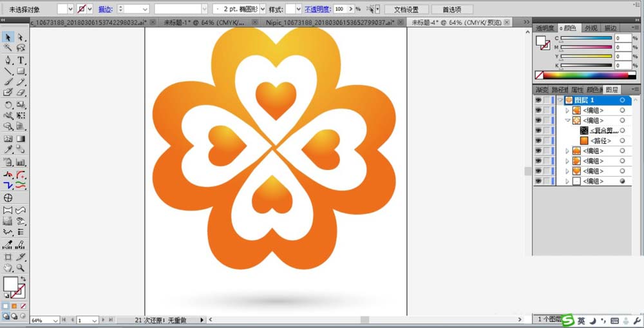The width and height of the screenshot is (644, 328).
Task: Toggle visibility of the <复合剪...> item
Action: tap(538, 130)
